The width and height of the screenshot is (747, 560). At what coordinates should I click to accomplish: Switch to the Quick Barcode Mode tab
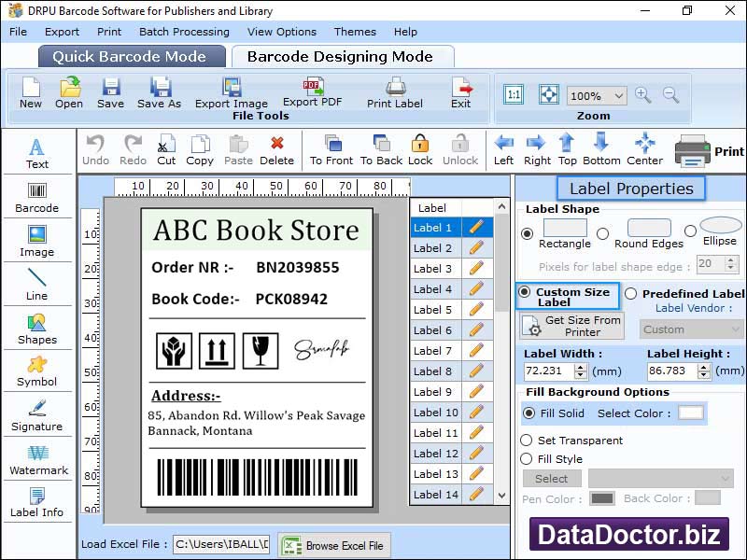pyautogui.click(x=132, y=57)
